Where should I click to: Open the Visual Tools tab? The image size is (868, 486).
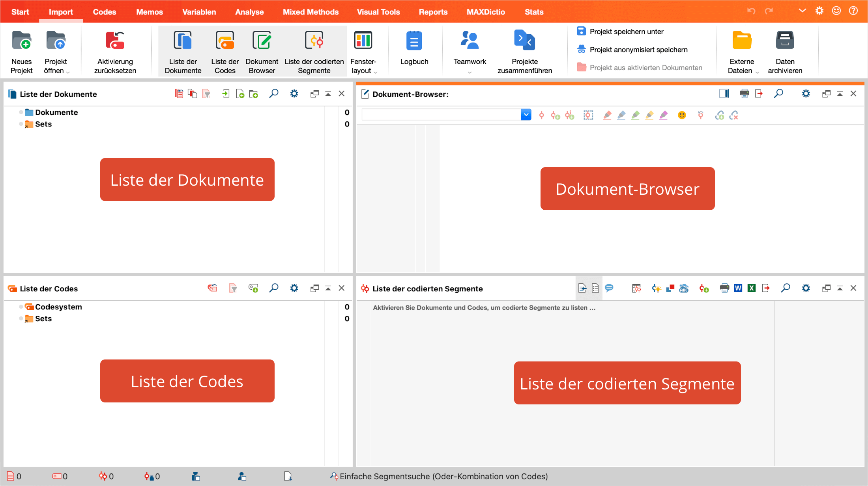378,12
